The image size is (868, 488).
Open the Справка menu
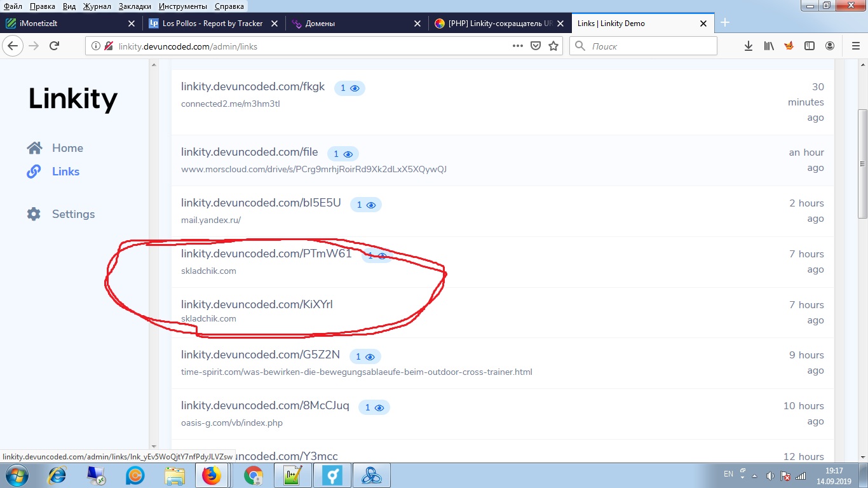pos(229,6)
